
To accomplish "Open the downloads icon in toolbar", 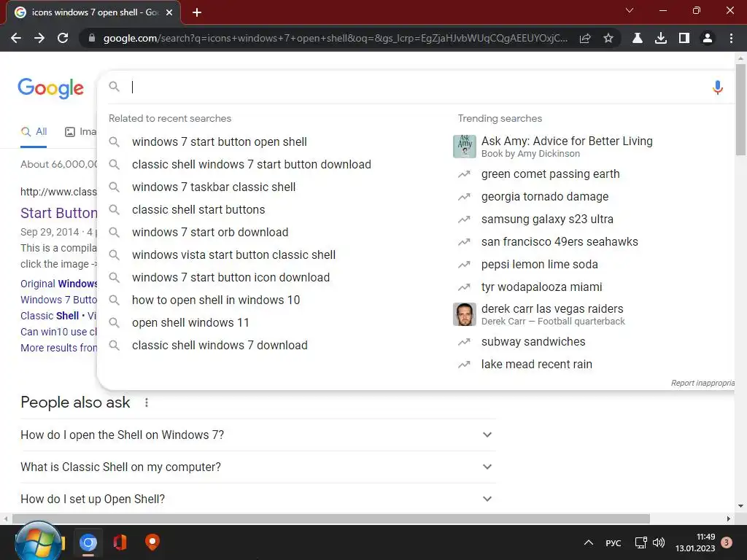I will [x=661, y=38].
